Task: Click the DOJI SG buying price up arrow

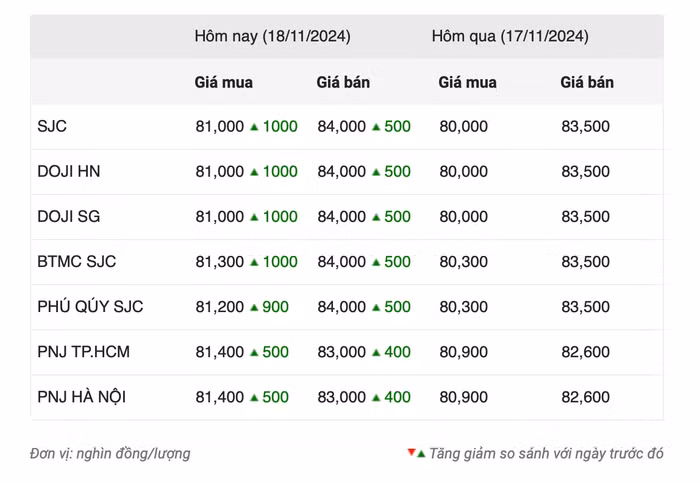Action: pos(254,217)
